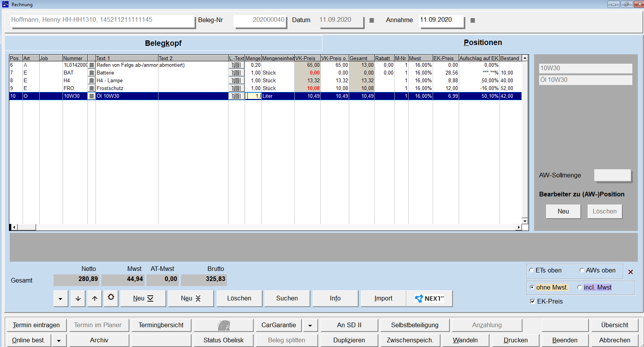Click the table's vertical scrollbar up arrow
This screenshot has width=644, height=347.
coord(525,58)
